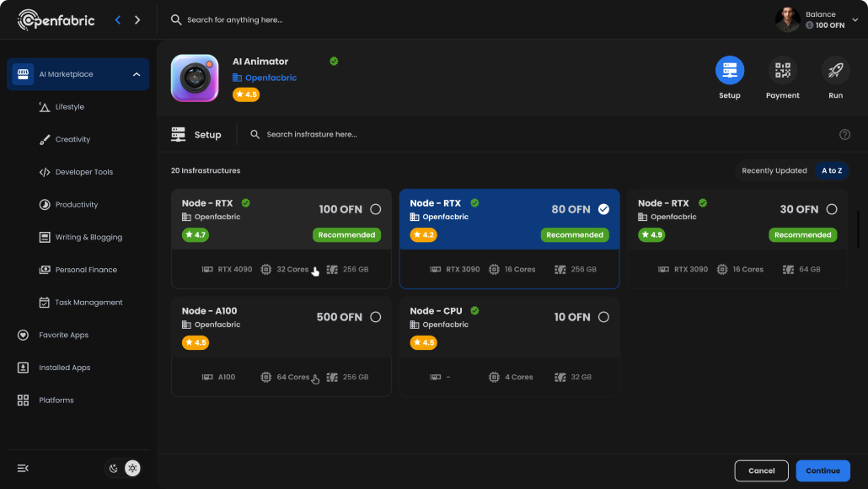Click the Setup server icon in the header
This screenshot has width=868, height=489.
(x=729, y=70)
